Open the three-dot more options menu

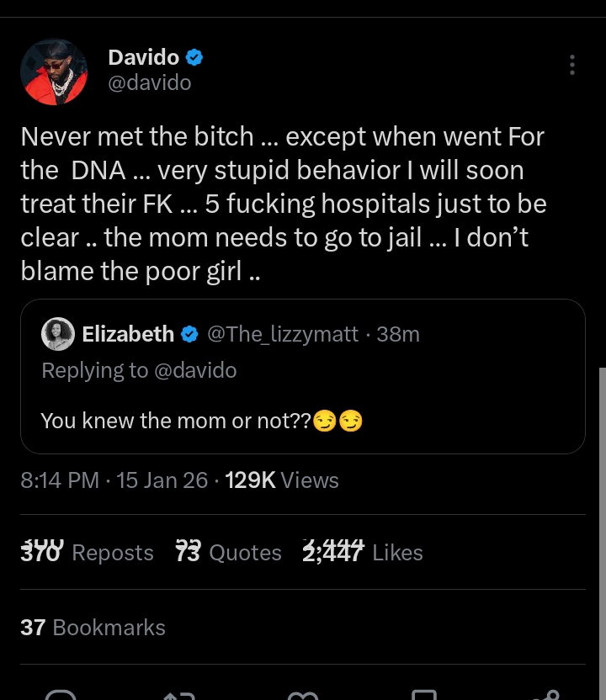click(x=572, y=66)
